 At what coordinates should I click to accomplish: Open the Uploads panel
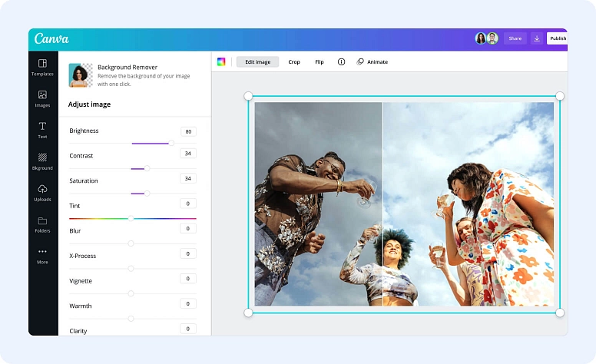42,192
